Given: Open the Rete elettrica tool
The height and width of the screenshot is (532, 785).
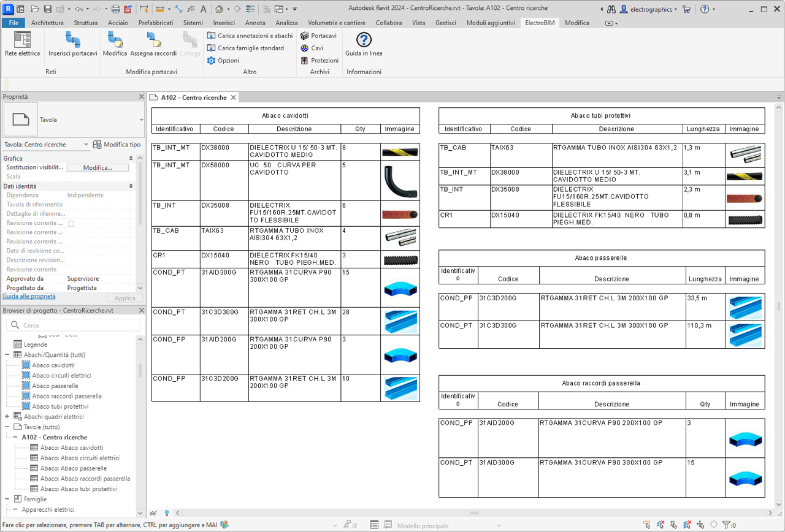Looking at the screenshot, I should (23, 45).
